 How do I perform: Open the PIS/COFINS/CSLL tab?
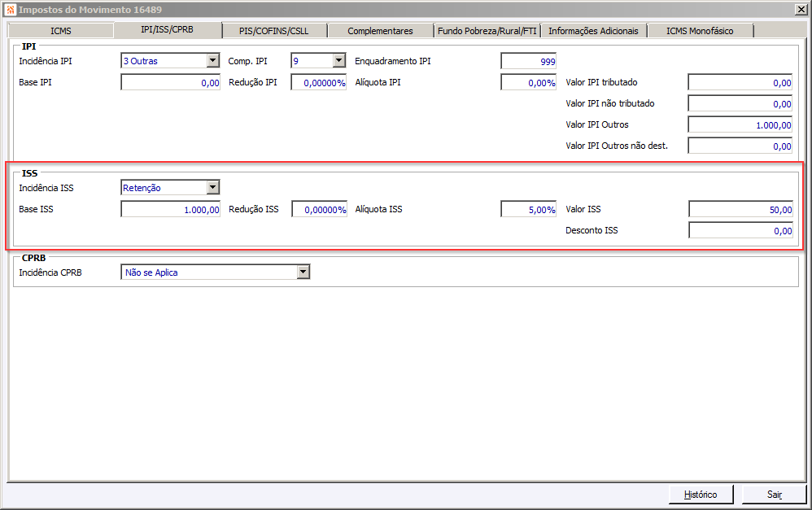point(274,31)
